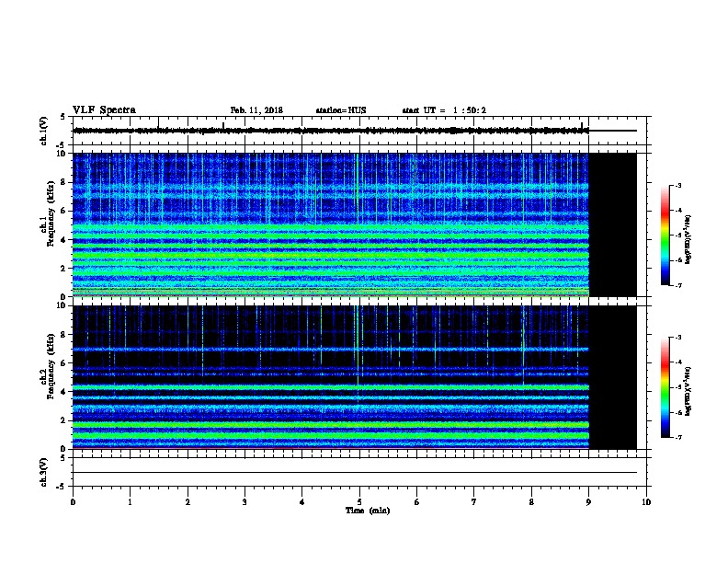Click the time axis tick label "10"
This screenshot has height=563, width=728.
point(646,501)
